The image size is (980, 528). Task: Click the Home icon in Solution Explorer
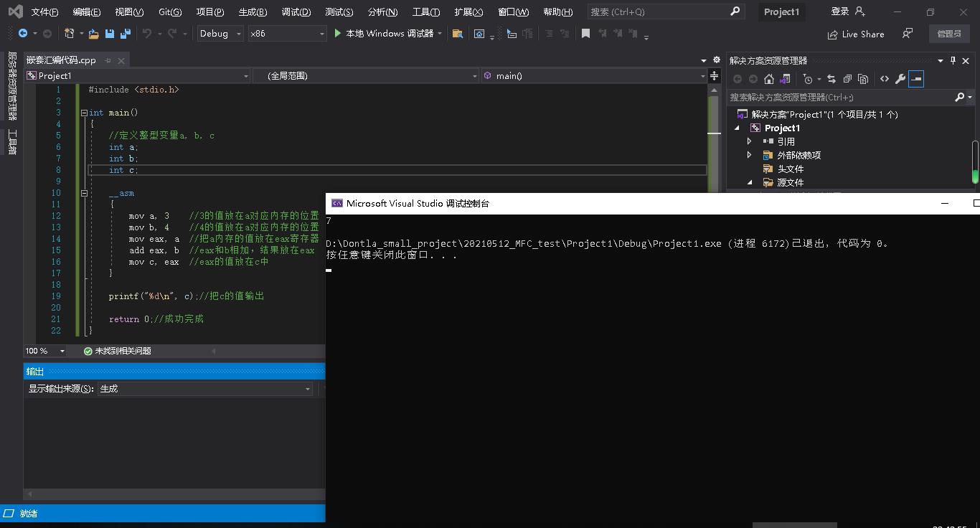pos(769,79)
